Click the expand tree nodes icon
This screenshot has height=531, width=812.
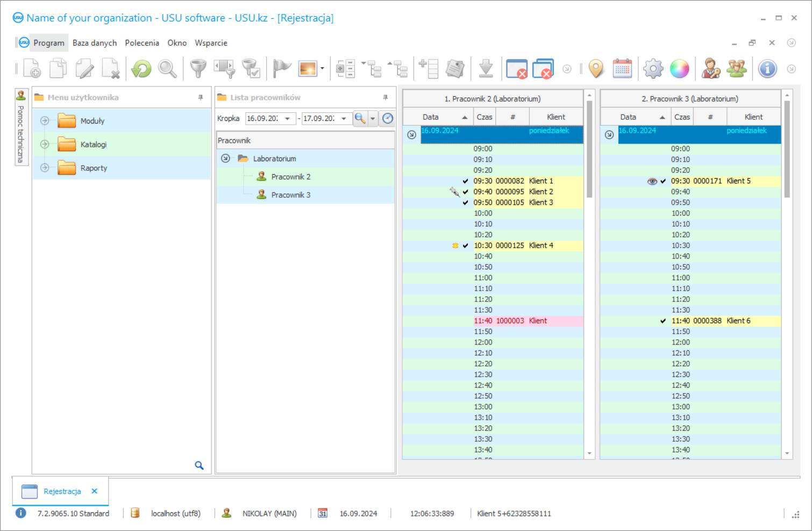tap(398, 69)
